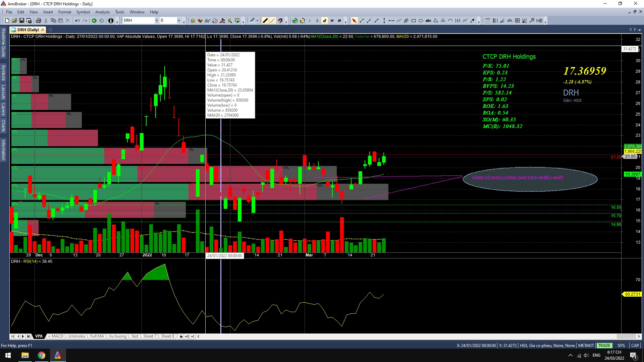644x362 pixels.
Task: Expand the D interval dropdown
Action: click(x=179, y=21)
